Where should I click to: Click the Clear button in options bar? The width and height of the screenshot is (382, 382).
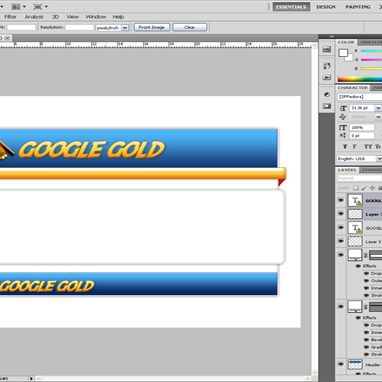pos(190,27)
